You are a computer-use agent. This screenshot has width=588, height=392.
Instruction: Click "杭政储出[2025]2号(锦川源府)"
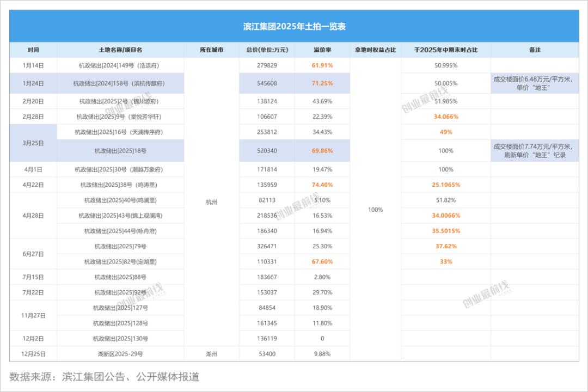(120, 101)
